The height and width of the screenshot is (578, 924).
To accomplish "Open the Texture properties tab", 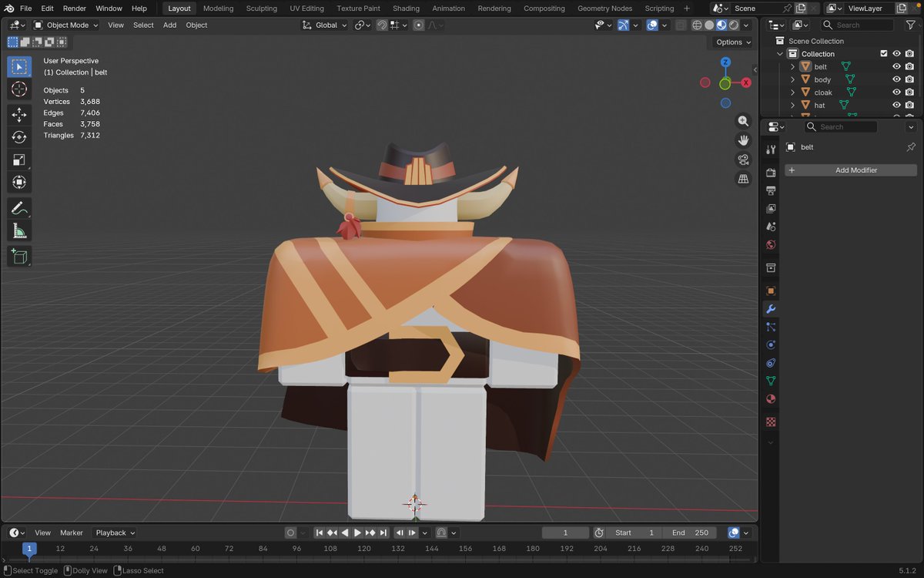I will [771, 422].
